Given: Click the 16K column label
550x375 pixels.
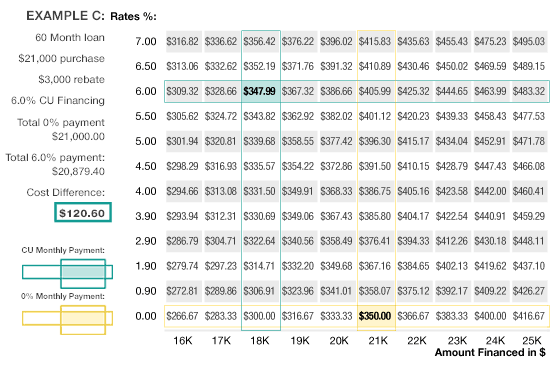Looking at the screenshot, I should point(183,341).
